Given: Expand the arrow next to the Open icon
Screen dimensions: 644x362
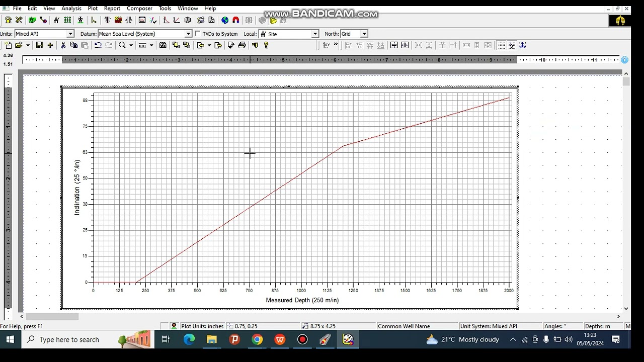Looking at the screenshot, I should (28, 45).
